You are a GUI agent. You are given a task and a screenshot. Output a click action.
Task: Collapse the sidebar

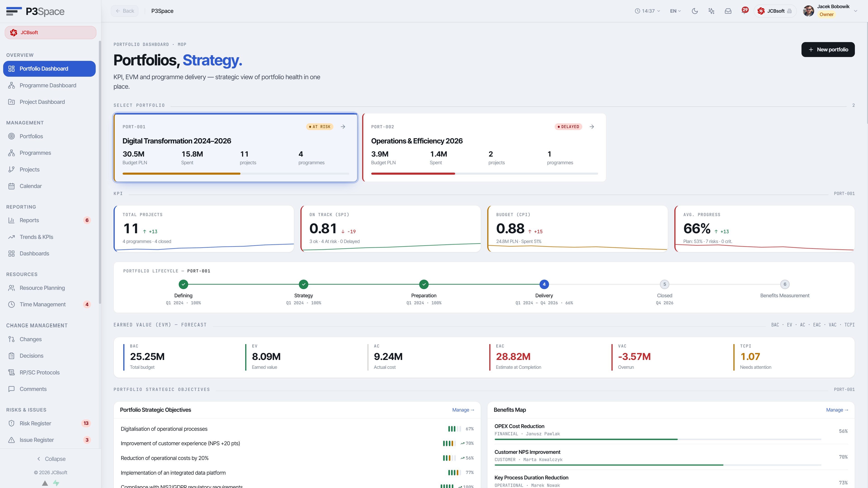pos(51,459)
